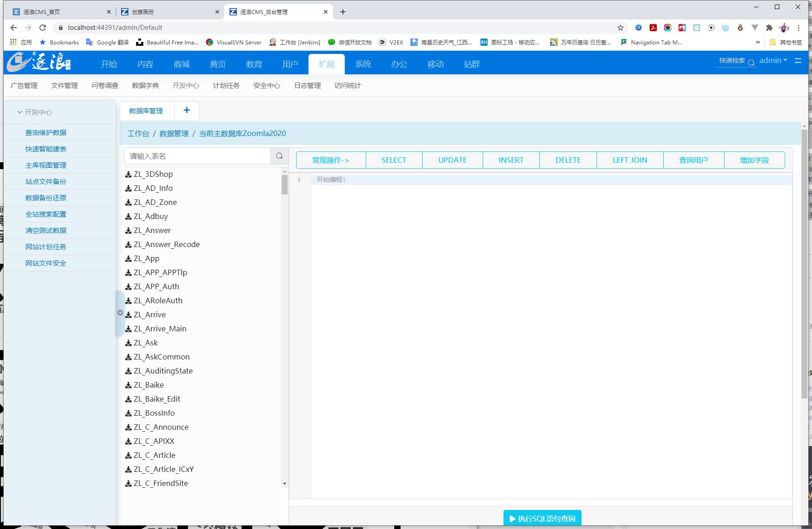Collapse the table list panel with the arrow

click(x=120, y=313)
